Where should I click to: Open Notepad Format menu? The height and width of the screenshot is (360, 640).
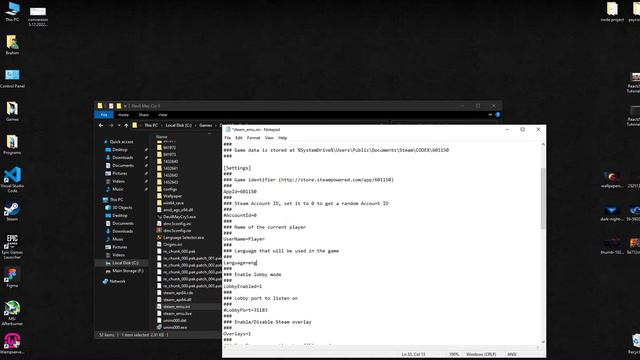[x=253, y=138]
